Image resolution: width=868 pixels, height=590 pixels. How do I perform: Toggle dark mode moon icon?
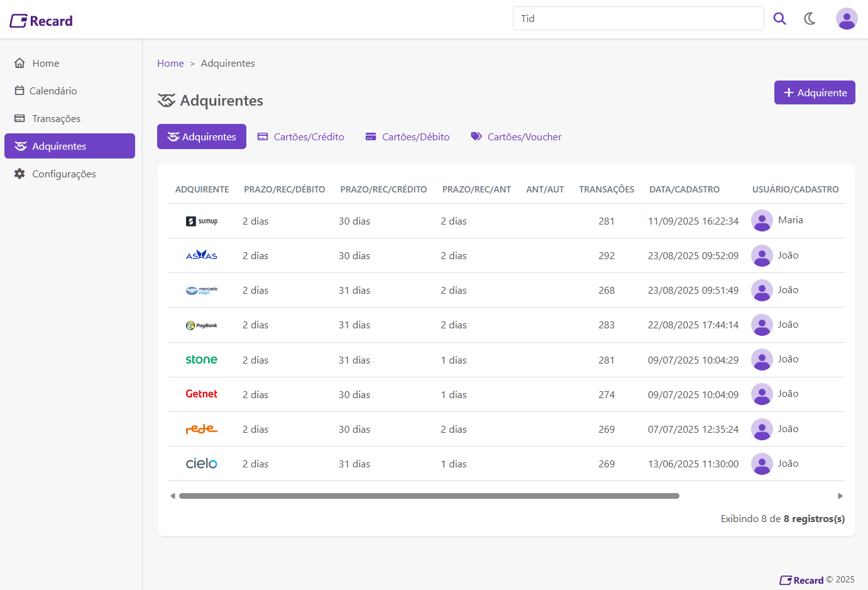point(810,19)
